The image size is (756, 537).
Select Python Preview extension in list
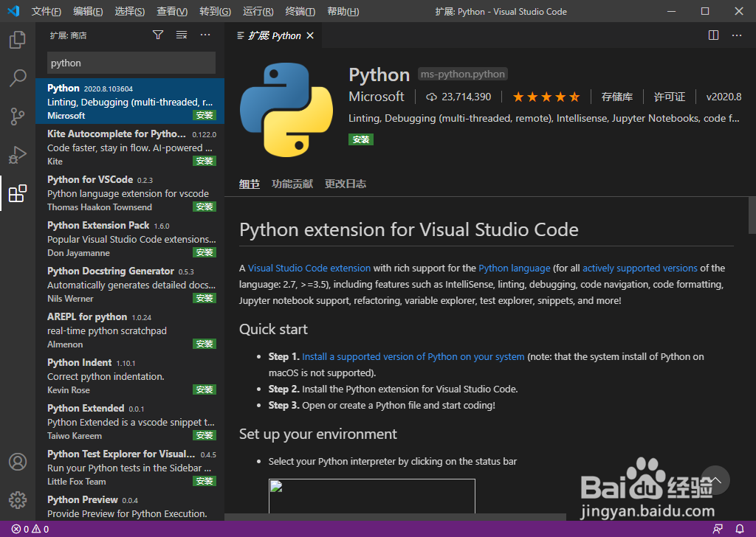point(130,506)
